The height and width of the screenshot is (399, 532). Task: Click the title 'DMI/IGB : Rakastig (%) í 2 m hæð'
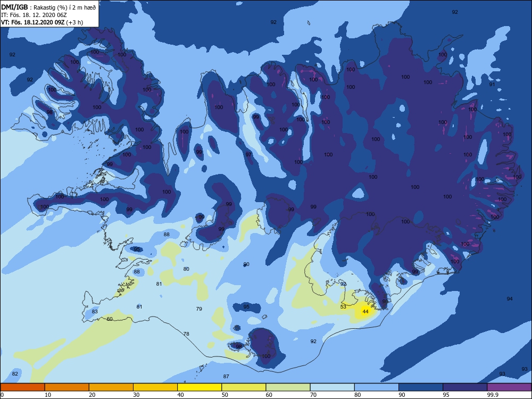(x=48, y=7)
